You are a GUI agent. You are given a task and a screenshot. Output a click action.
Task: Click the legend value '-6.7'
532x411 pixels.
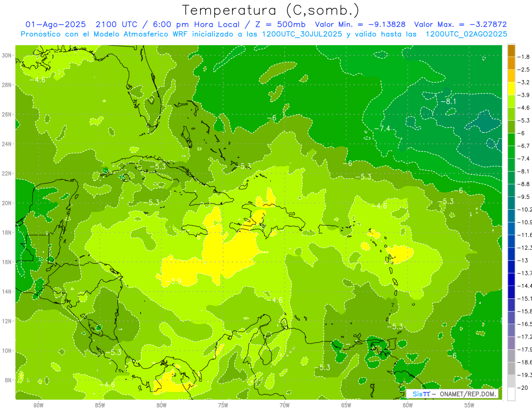[x=524, y=146]
